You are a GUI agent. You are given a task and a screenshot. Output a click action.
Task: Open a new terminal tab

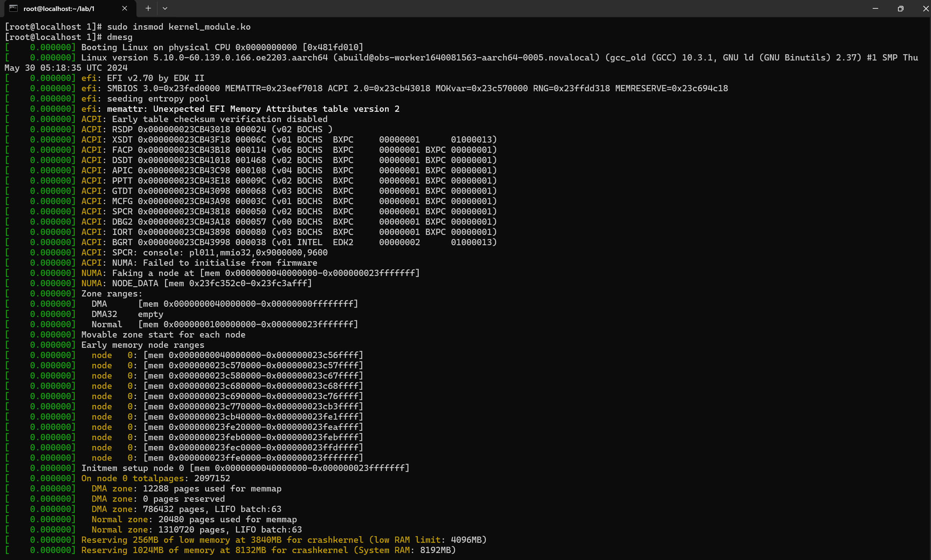148,8
